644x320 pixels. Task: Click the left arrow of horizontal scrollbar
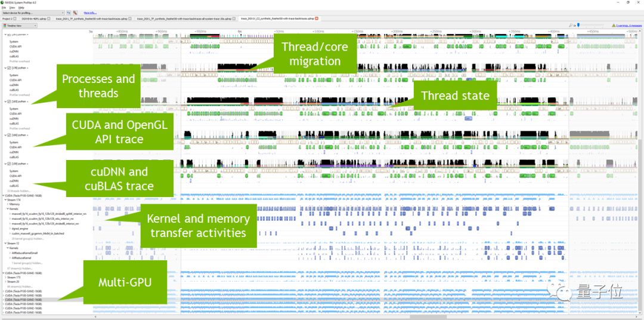95,316
